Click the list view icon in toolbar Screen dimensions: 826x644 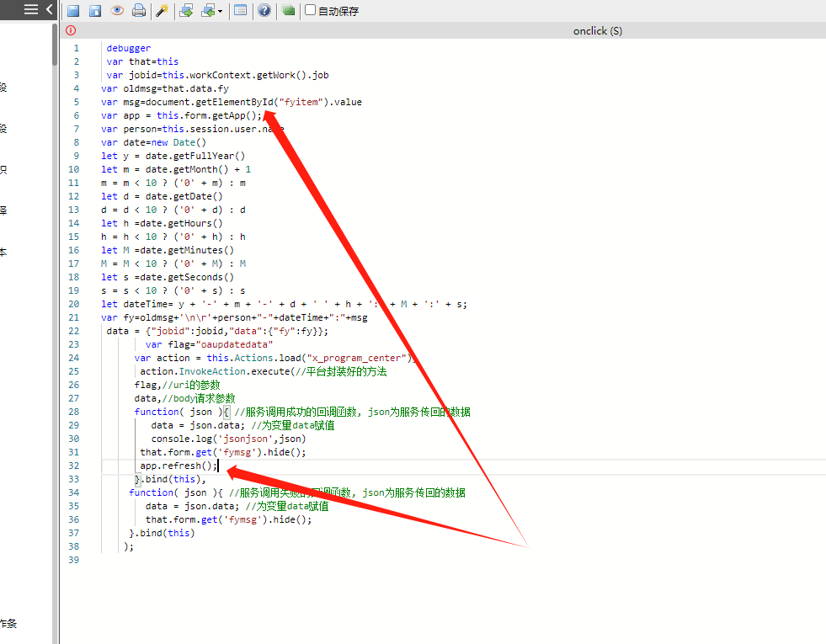pos(241,11)
